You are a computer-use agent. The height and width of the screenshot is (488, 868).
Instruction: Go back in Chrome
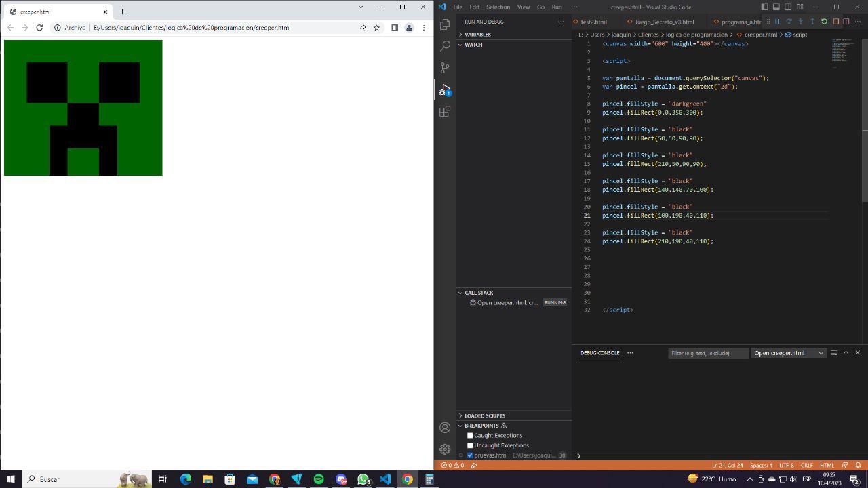pos(10,28)
